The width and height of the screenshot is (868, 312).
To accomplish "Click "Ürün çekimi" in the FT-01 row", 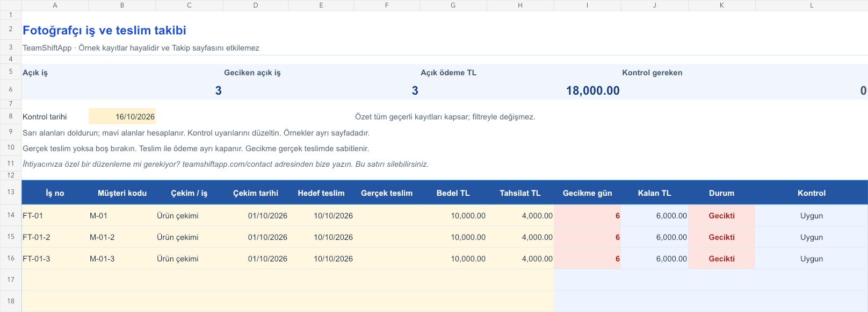I will point(189,215).
